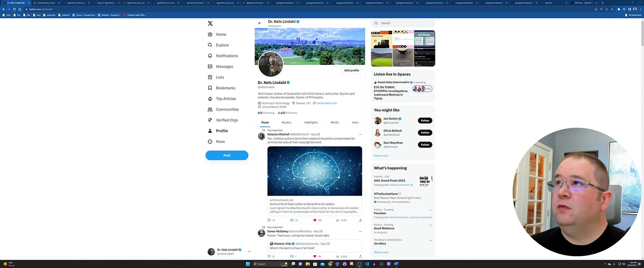Click Show more under What's happening
This screenshot has width=644, height=268.
pos(381,252)
